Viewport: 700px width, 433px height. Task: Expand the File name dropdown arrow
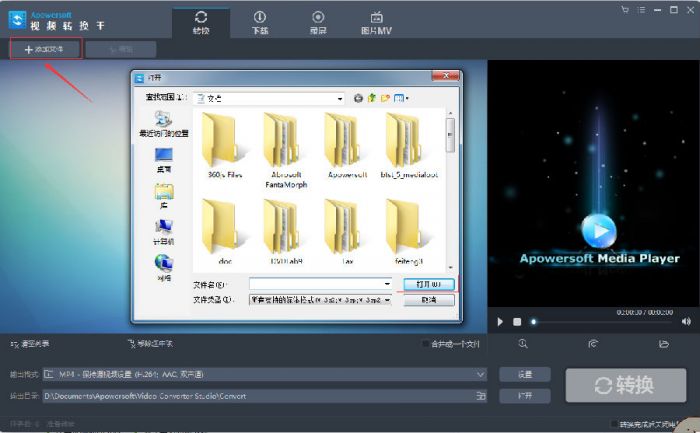click(387, 284)
